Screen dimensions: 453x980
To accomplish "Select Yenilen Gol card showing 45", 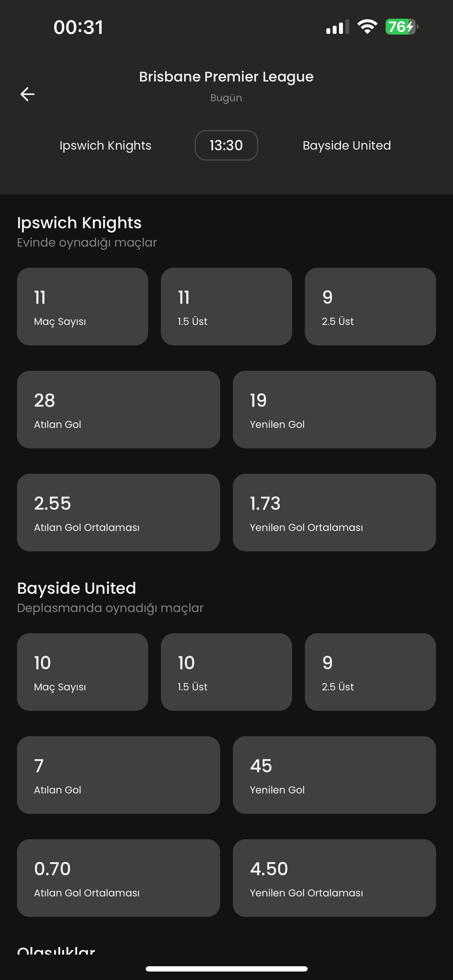I will point(334,775).
